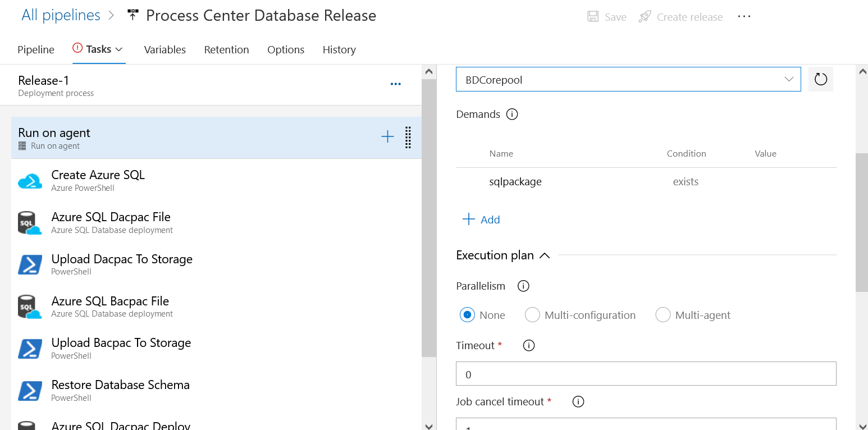Navigate to All pipelines breadcrumb
The image size is (868, 430).
pos(61,15)
